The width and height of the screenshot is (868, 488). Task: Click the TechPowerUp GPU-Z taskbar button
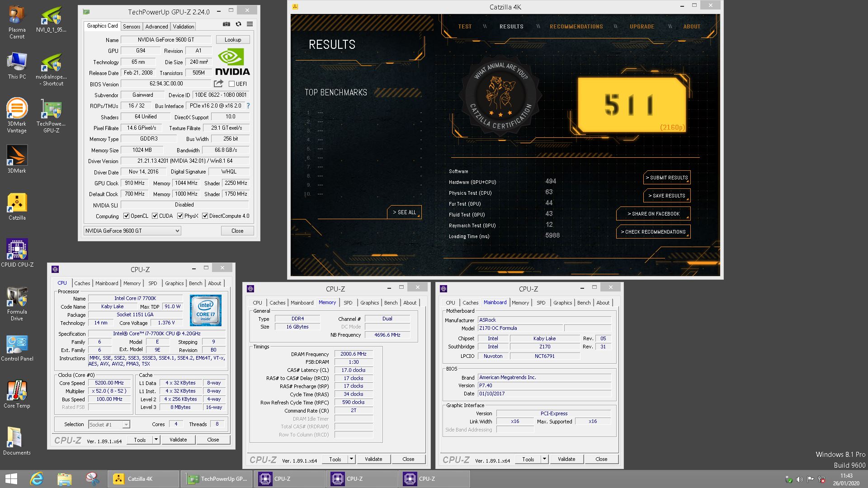(216, 479)
